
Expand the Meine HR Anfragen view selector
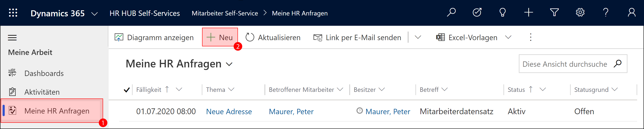[x=229, y=64]
